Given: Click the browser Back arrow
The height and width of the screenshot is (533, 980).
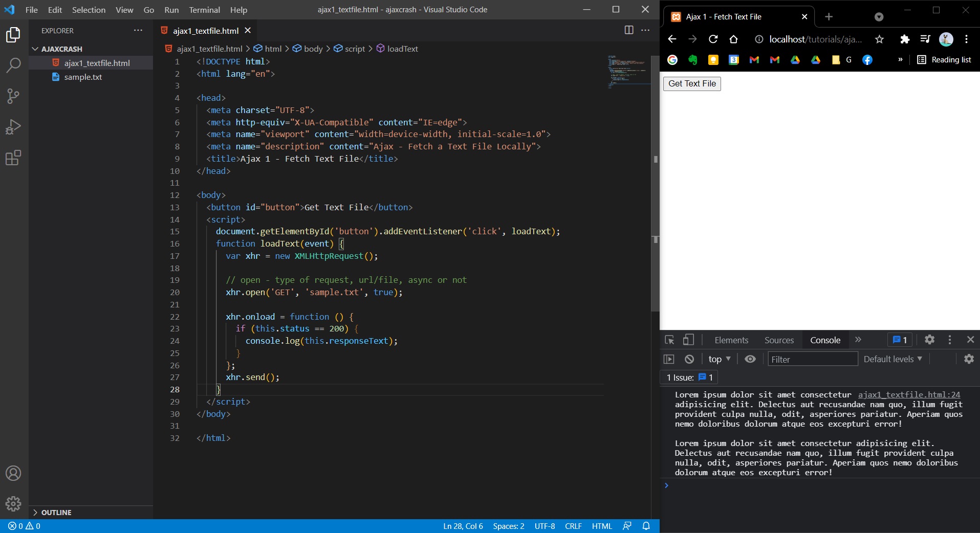Looking at the screenshot, I should tap(672, 39).
